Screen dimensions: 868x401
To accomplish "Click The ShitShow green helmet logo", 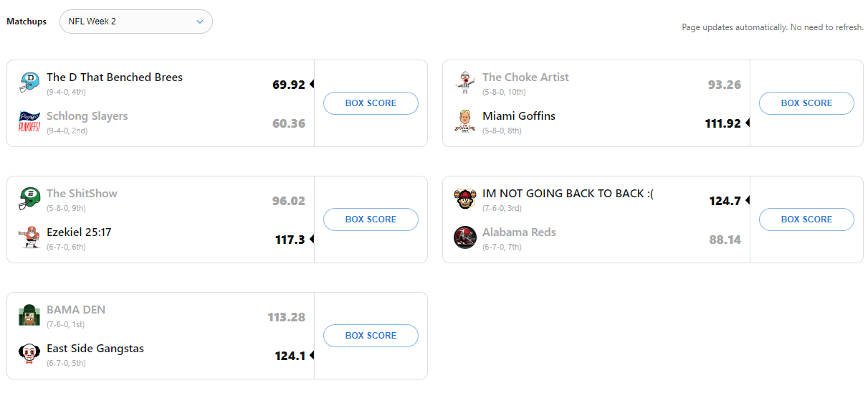I will 29,199.
